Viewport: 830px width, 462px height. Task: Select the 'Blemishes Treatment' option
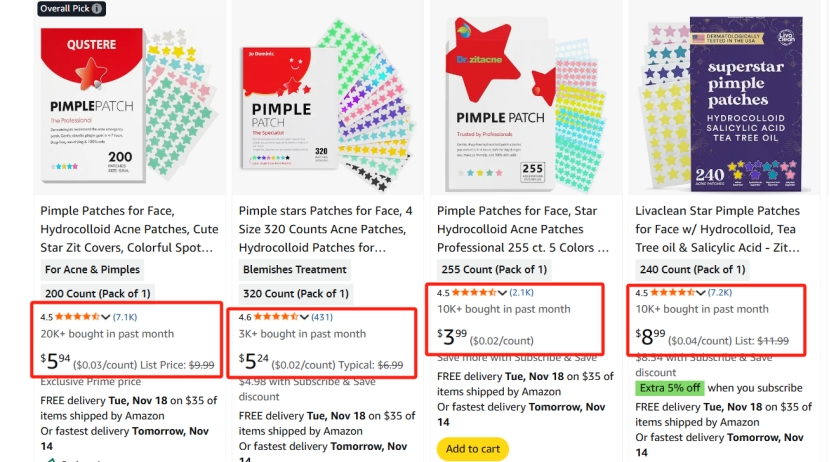(x=296, y=270)
